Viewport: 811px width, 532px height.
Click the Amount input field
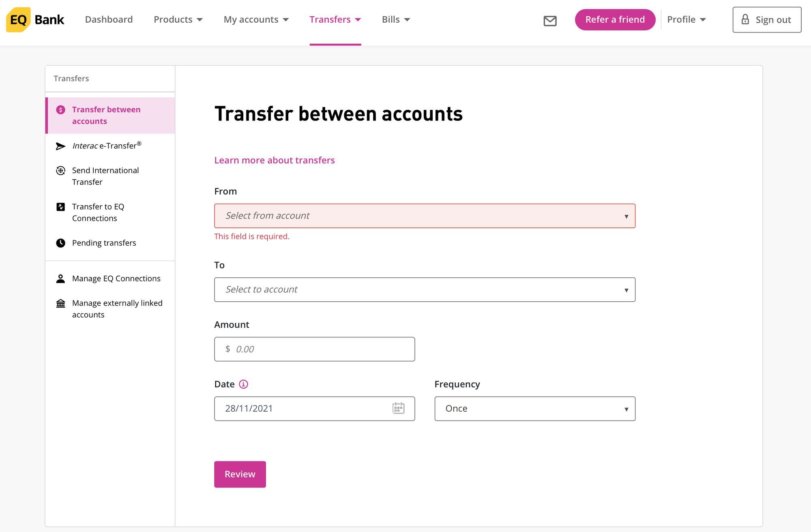[314, 349]
